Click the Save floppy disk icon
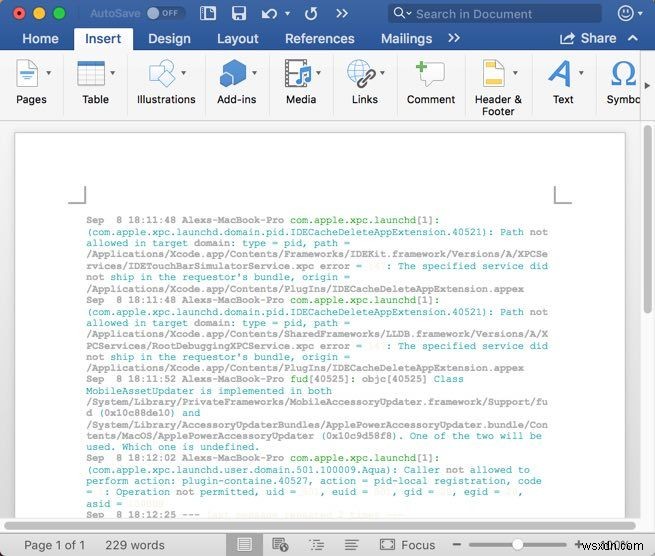655x556 pixels. [239, 13]
